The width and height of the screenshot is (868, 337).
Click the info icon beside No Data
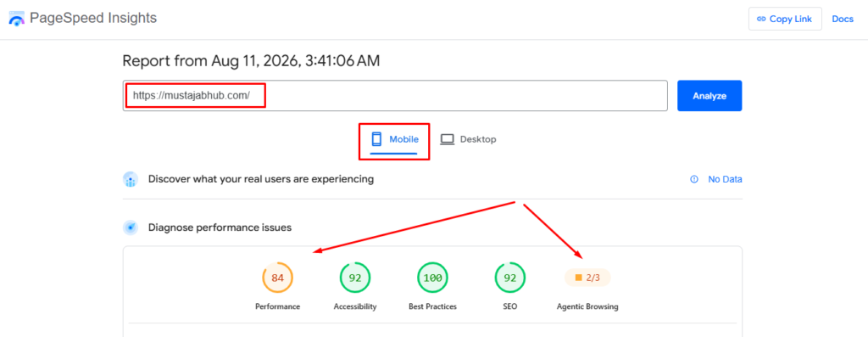point(694,180)
